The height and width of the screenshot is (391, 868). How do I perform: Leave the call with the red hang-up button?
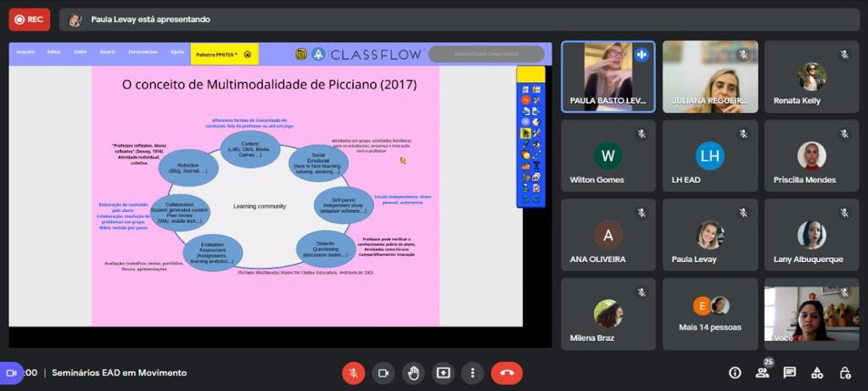coord(507,372)
